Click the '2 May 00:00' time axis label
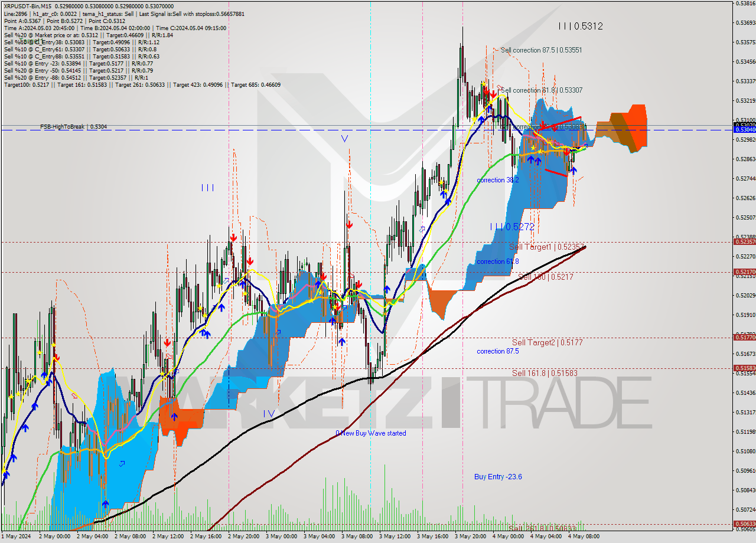Viewport: 756px width, 543px height. click(x=54, y=537)
